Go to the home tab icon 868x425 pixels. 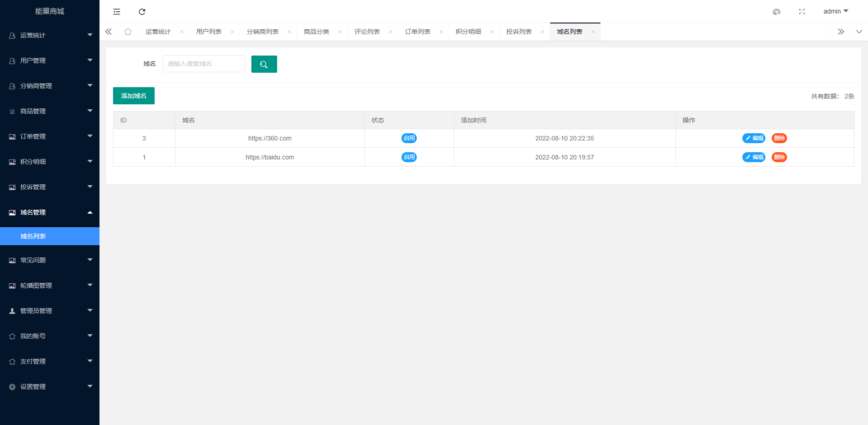point(128,32)
